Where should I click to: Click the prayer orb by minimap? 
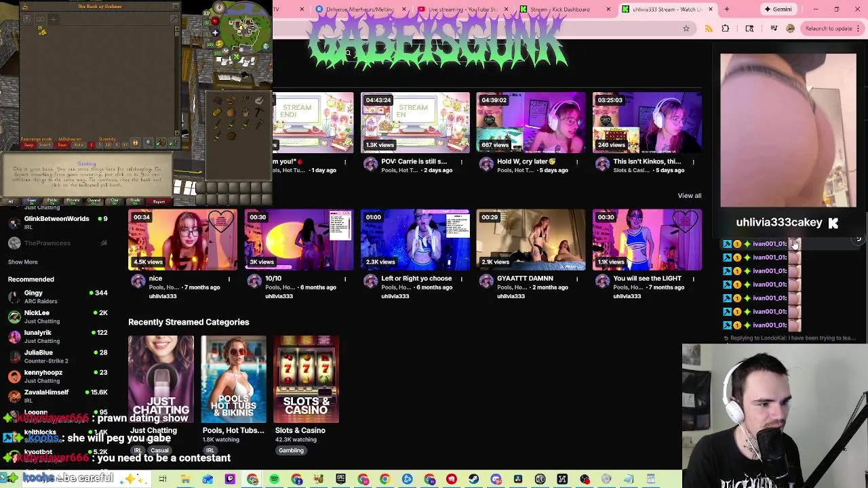215,33
